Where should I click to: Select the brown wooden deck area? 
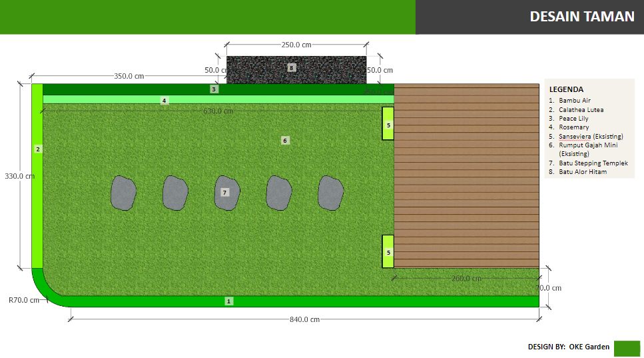click(x=467, y=176)
